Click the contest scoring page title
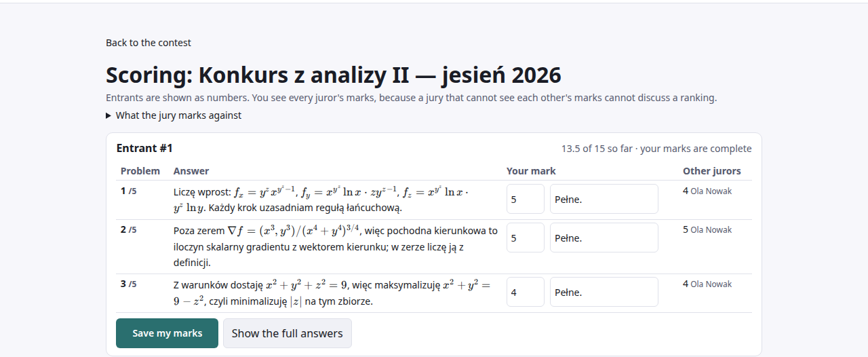Image resolution: width=868 pixels, height=357 pixels. point(334,75)
